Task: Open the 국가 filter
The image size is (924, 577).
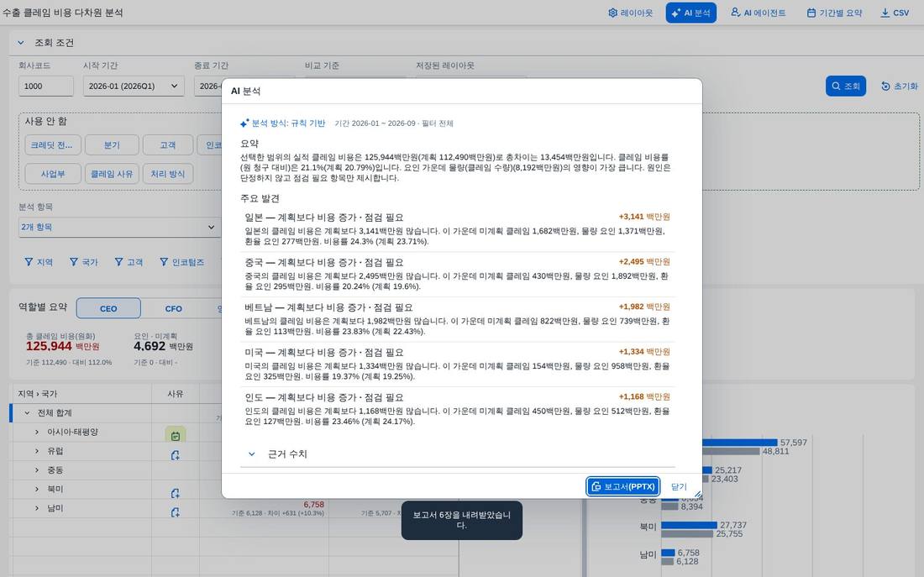Action: 84,262
